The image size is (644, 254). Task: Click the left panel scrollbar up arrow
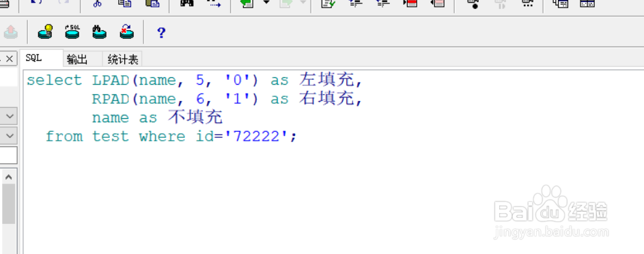9,177
